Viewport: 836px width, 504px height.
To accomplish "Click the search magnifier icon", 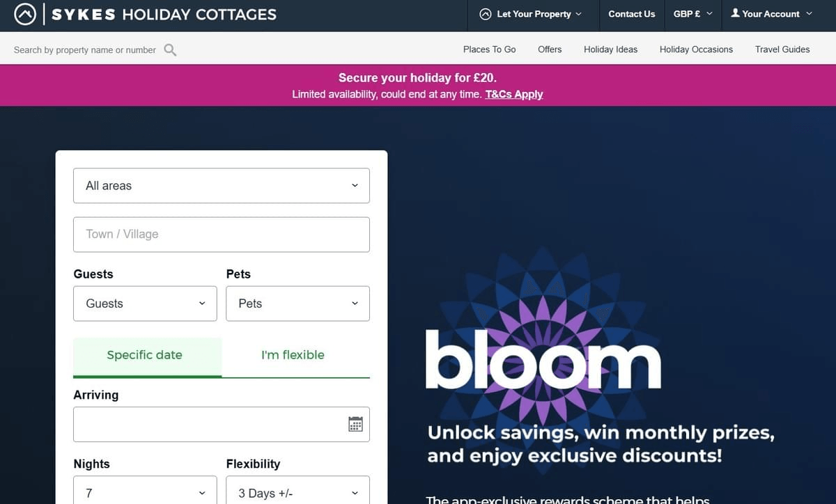I will pos(170,49).
